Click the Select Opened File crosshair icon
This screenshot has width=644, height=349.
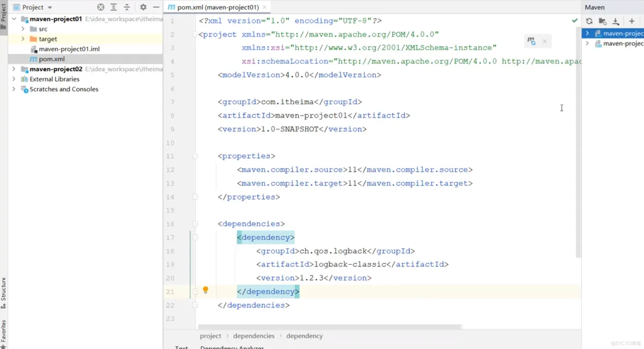click(x=100, y=8)
